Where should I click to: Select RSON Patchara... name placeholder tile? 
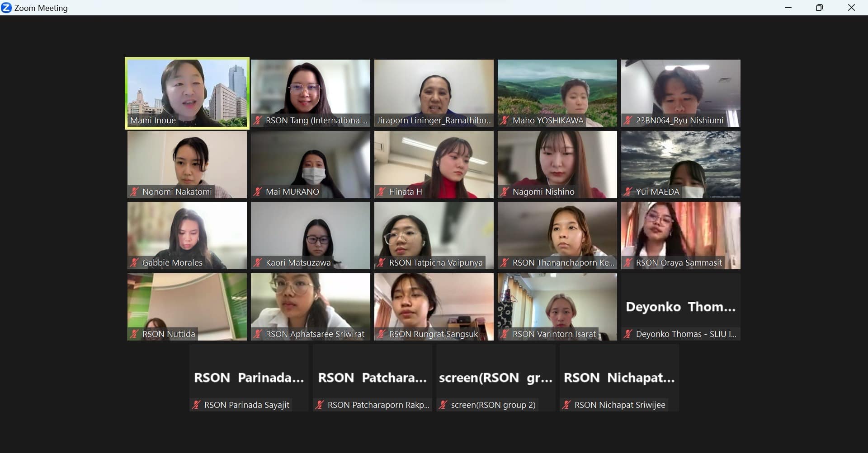(x=373, y=378)
